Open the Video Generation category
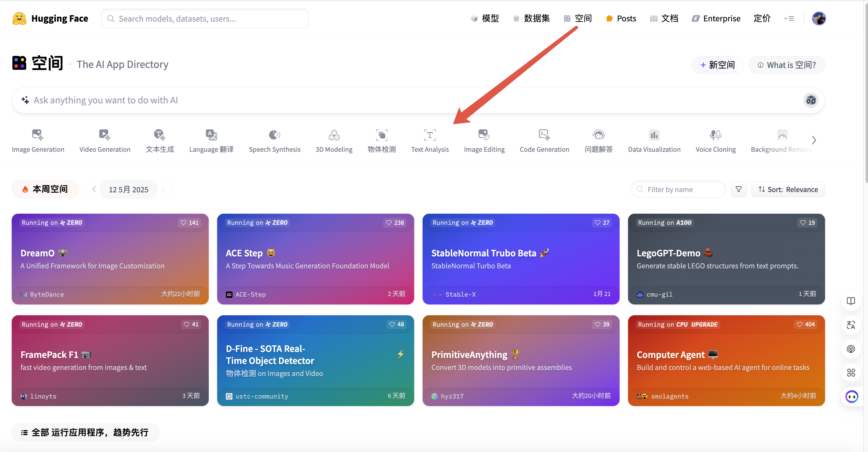 click(x=105, y=141)
